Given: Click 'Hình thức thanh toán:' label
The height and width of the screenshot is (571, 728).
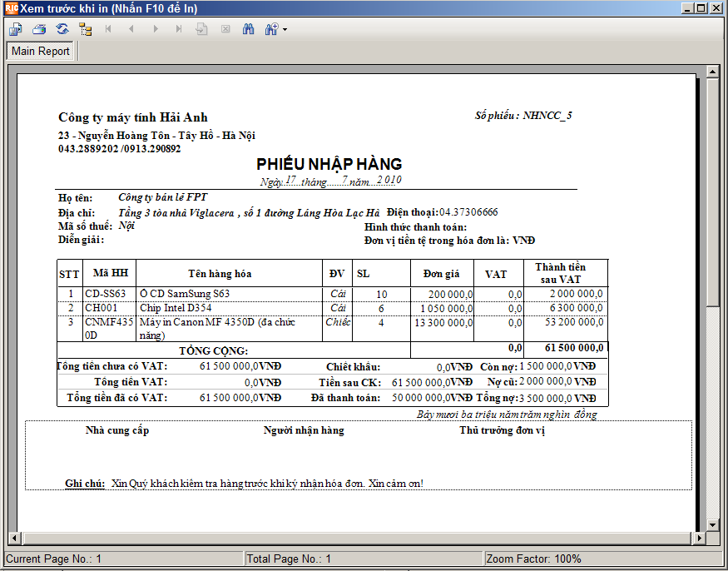Looking at the screenshot, I should 415,227.
